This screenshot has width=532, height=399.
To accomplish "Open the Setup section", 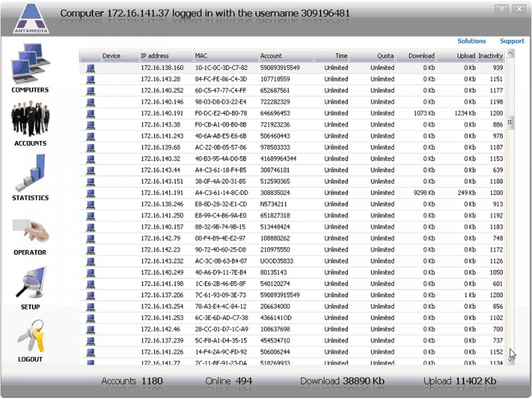I will pyautogui.click(x=30, y=286).
